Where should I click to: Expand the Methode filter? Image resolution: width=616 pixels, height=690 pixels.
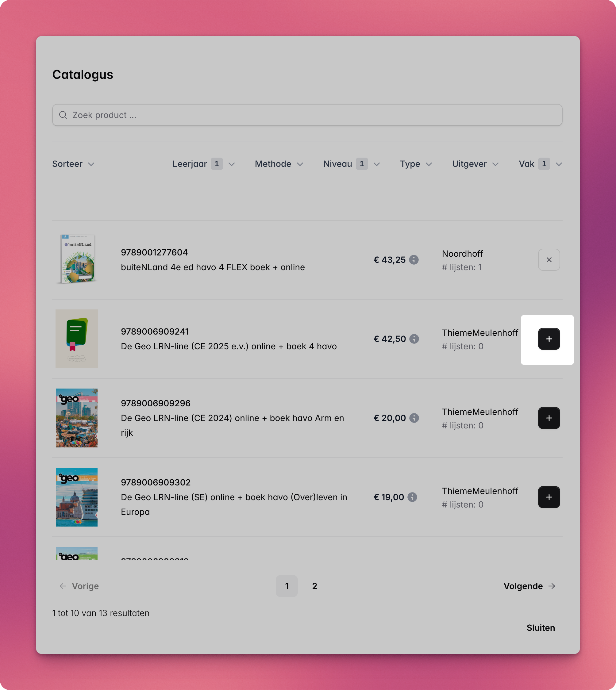point(279,164)
